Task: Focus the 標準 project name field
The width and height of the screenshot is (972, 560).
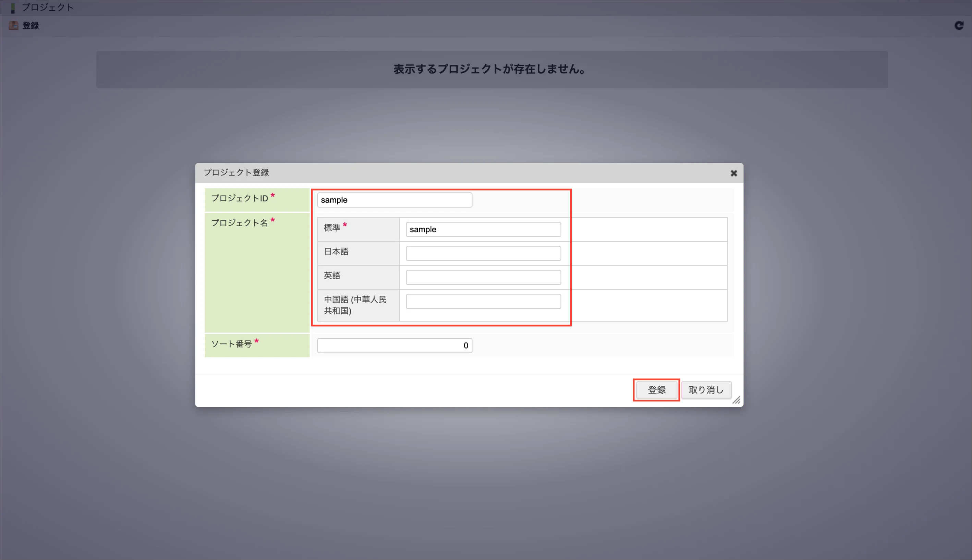Action: [x=483, y=230]
